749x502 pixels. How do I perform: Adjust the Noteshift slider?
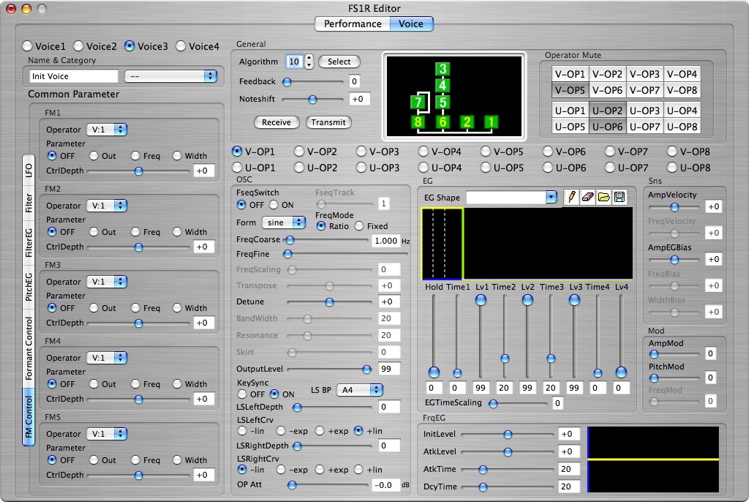point(313,99)
